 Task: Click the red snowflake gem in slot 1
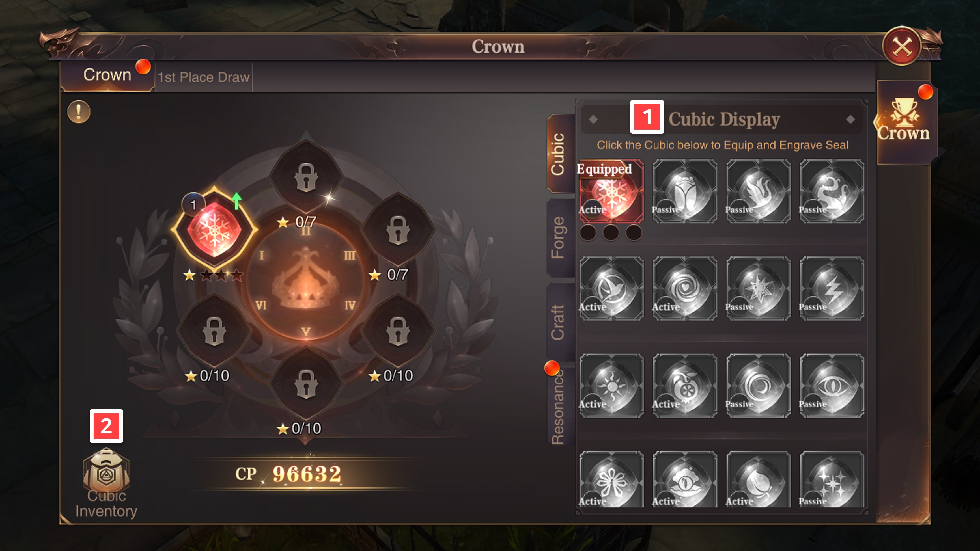(x=215, y=229)
